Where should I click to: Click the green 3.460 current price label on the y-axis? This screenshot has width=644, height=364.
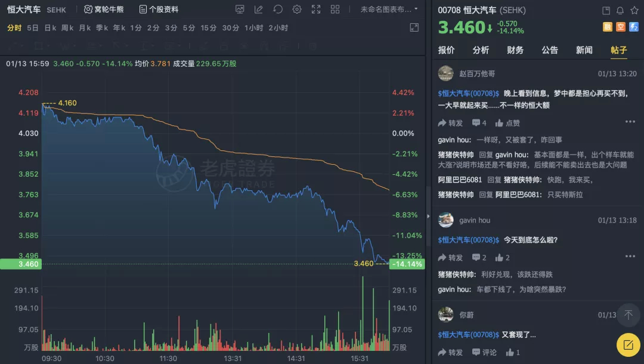[x=20, y=264]
